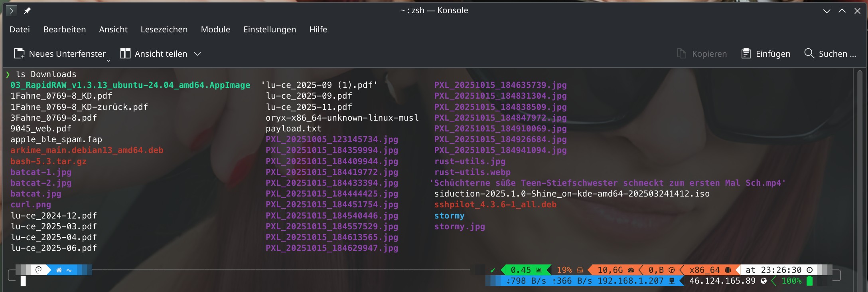Open the small arrow under Neues Unterfenster

coord(108,61)
